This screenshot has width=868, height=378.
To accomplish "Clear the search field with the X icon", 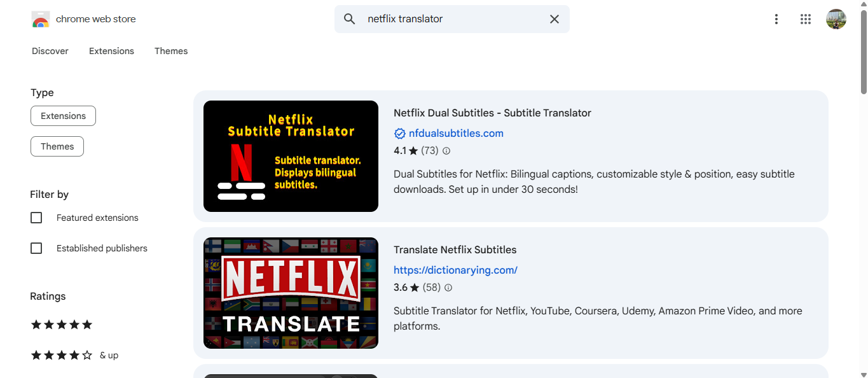I will pyautogui.click(x=554, y=19).
